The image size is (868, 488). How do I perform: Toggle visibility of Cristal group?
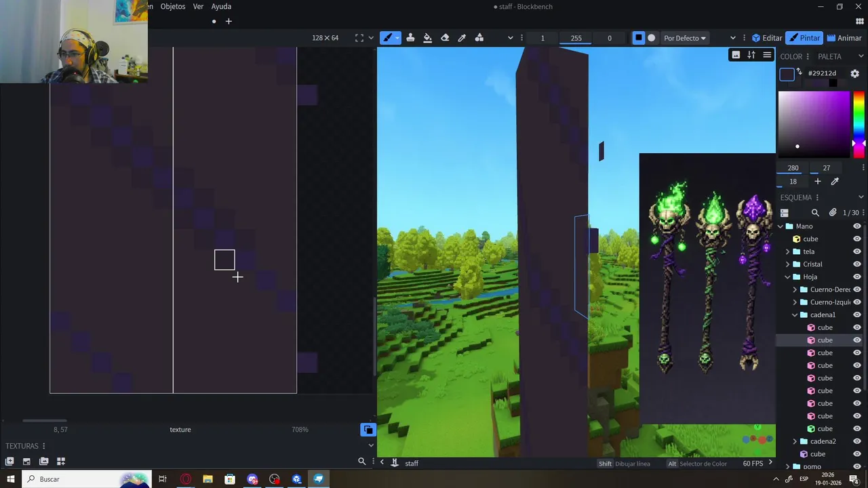[856, 264]
